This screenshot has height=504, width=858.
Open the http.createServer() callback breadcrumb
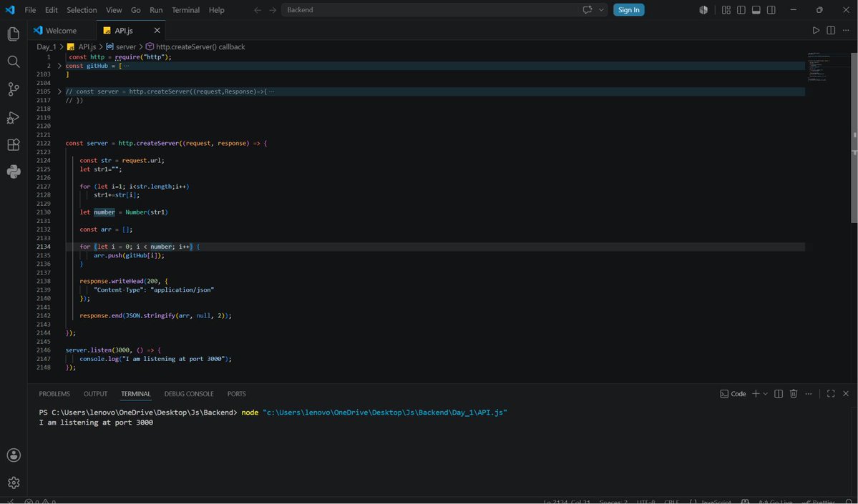[195, 47]
